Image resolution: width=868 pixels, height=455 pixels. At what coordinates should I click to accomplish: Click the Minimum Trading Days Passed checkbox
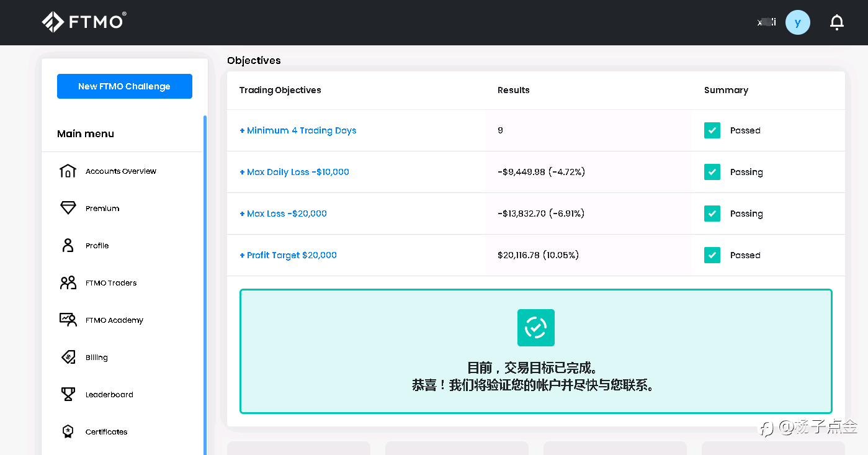pyautogui.click(x=712, y=130)
